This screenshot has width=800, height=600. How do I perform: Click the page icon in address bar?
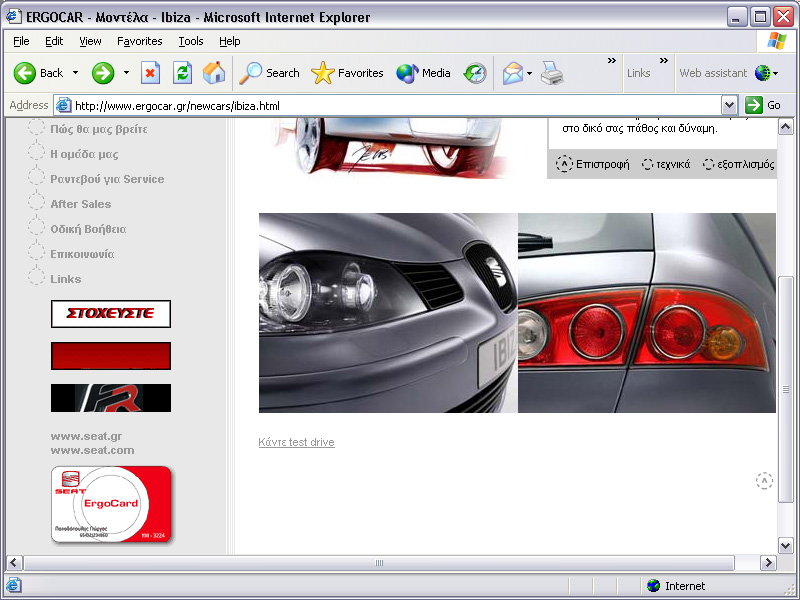coord(63,106)
